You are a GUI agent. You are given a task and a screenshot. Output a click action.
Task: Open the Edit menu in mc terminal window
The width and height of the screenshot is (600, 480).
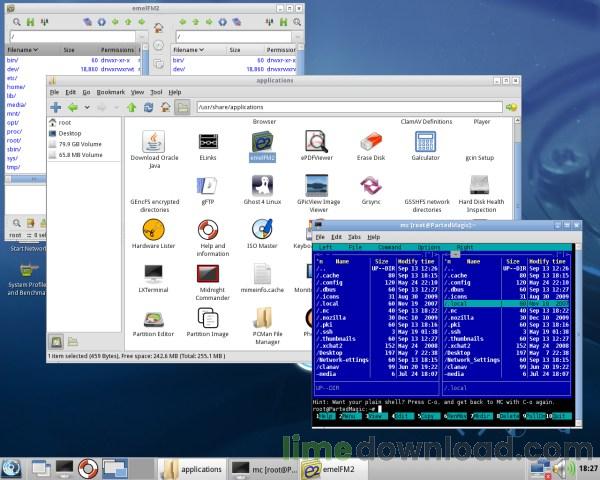pyautogui.click(x=336, y=237)
